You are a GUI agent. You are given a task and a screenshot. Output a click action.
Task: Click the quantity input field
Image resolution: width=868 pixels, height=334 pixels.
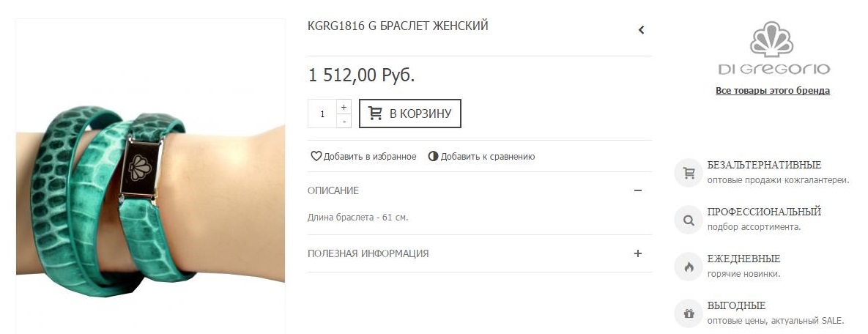(322, 114)
